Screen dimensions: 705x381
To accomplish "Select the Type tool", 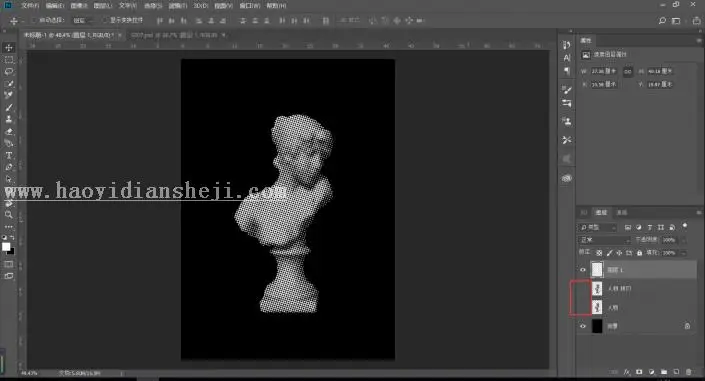I will pos(9,155).
